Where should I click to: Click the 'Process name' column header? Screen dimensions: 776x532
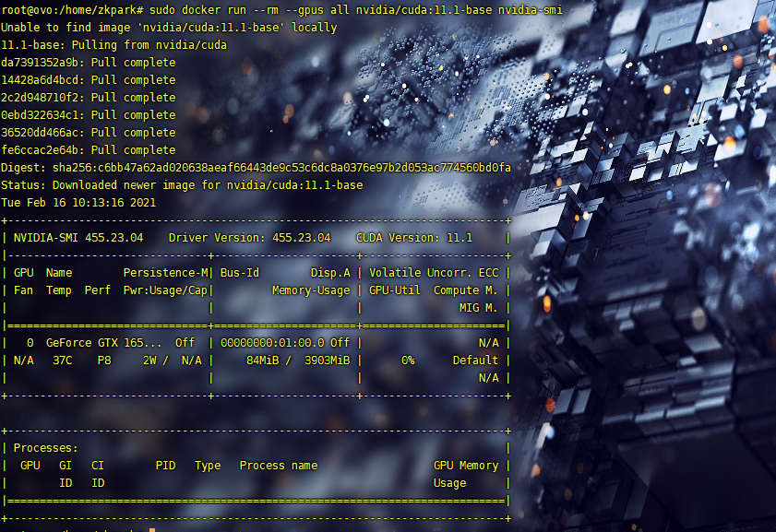(279, 466)
